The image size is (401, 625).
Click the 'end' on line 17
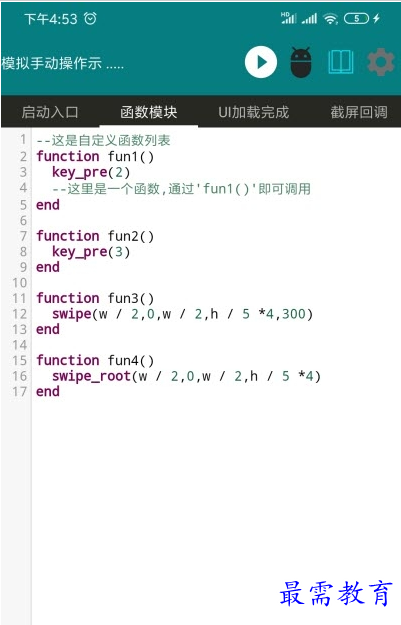pyautogui.click(x=48, y=391)
